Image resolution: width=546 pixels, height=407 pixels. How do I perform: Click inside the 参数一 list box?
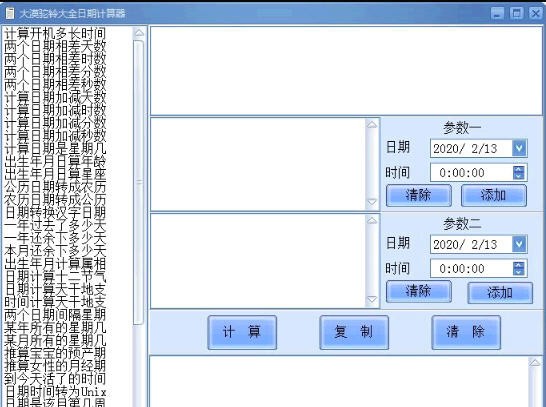pyautogui.click(x=258, y=164)
